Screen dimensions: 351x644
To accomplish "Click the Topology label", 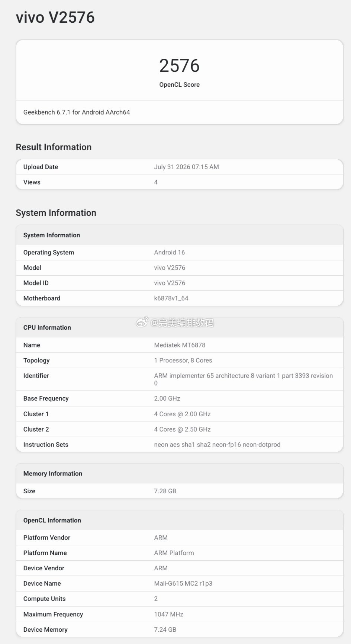I will [x=36, y=360].
